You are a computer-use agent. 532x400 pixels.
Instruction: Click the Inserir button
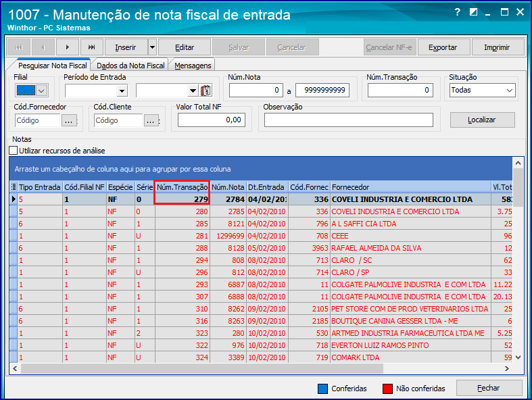(126, 47)
